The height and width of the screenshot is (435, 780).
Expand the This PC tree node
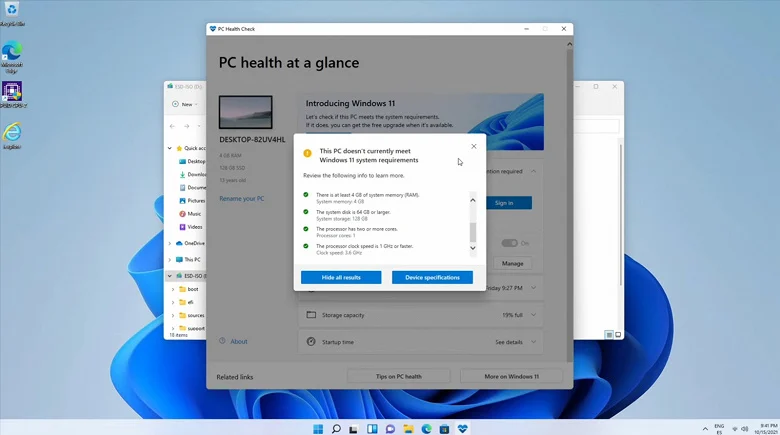170,259
